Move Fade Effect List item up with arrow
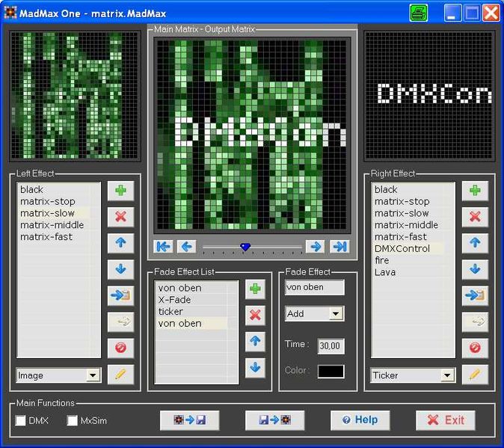The image size is (504, 448). coord(256,341)
